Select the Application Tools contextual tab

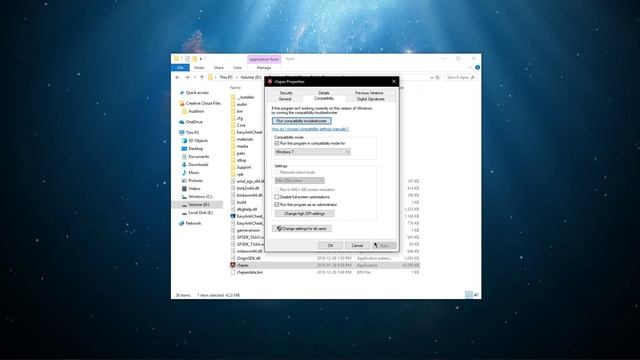pyautogui.click(x=264, y=59)
